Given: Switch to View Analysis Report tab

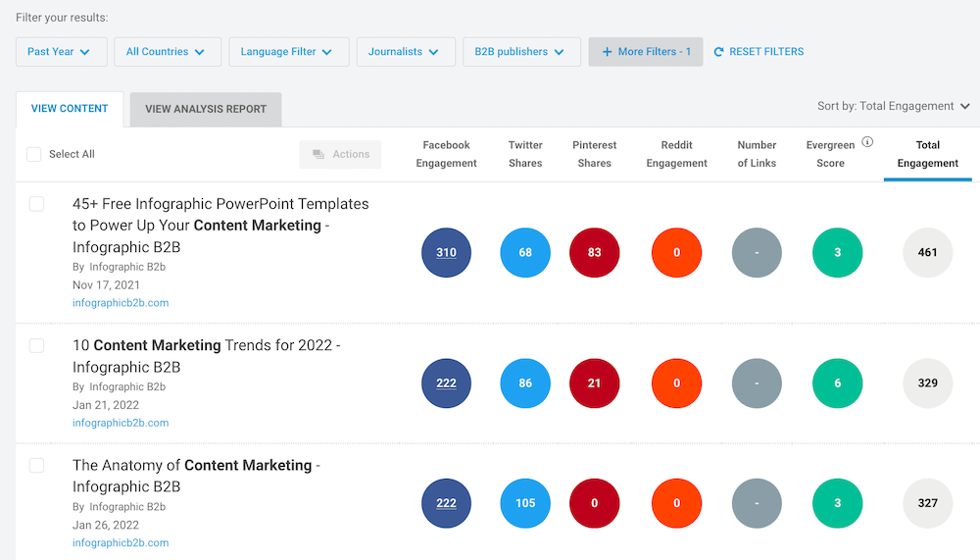Looking at the screenshot, I should point(206,109).
